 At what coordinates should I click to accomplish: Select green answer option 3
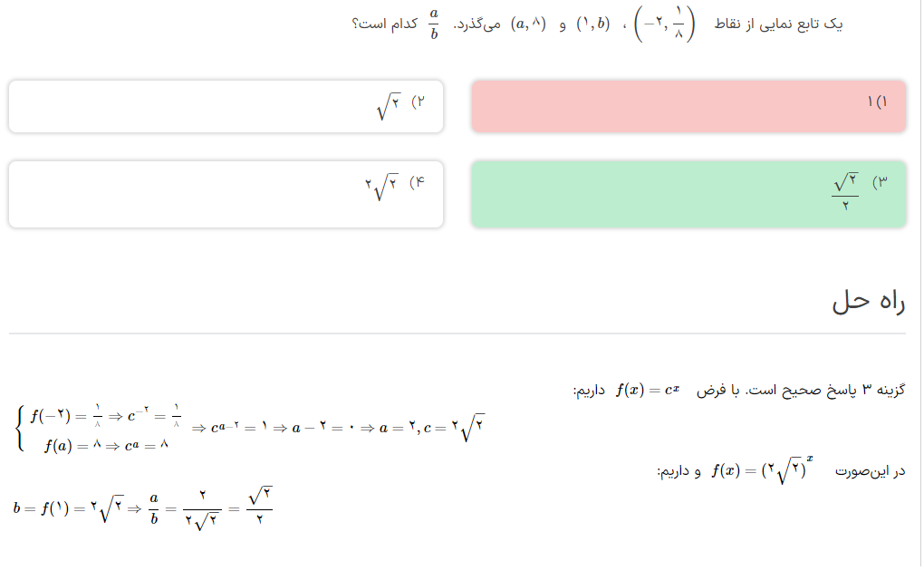point(688,194)
